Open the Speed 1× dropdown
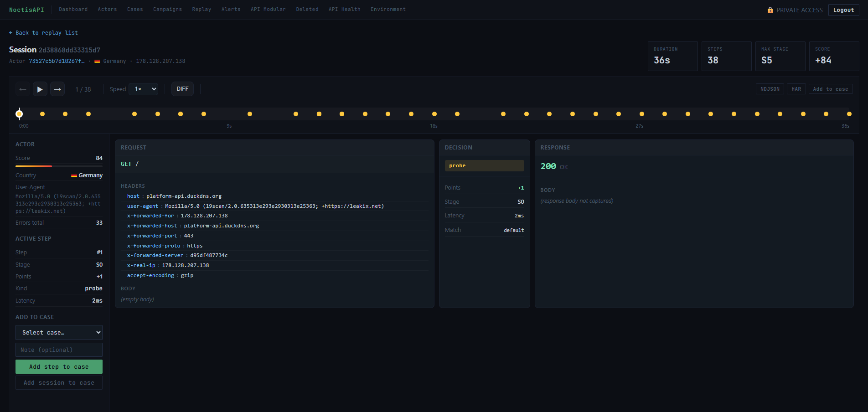This screenshot has width=868, height=412. (x=144, y=89)
